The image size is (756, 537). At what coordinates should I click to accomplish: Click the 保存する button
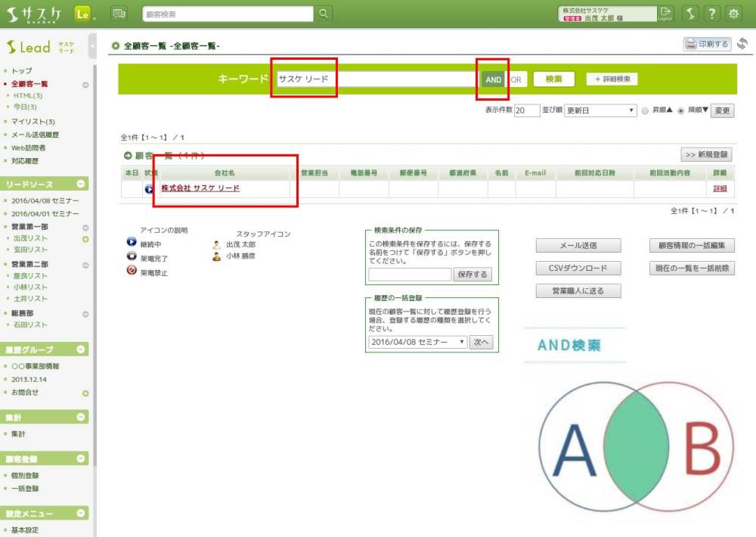tap(472, 275)
